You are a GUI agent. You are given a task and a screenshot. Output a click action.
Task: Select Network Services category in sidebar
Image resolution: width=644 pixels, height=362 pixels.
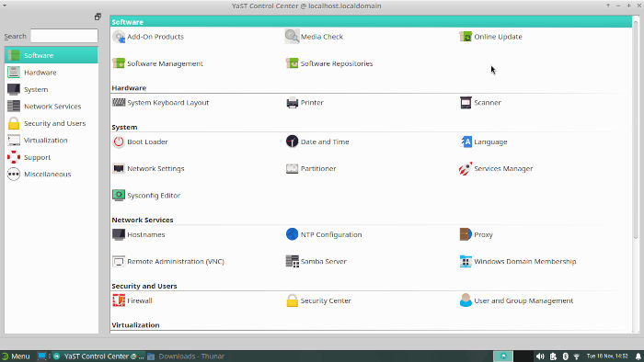point(52,107)
